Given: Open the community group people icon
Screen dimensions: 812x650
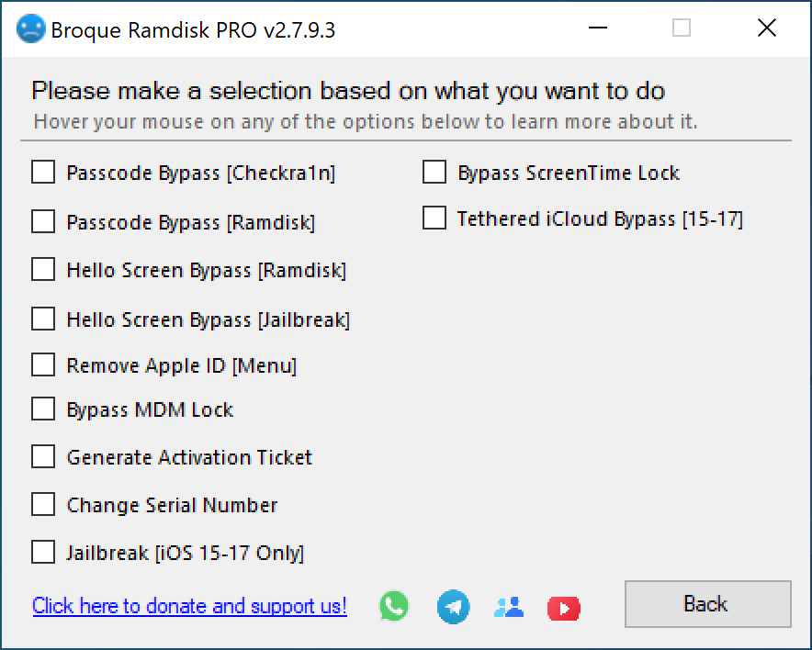Looking at the screenshot, I should [509, 607].
